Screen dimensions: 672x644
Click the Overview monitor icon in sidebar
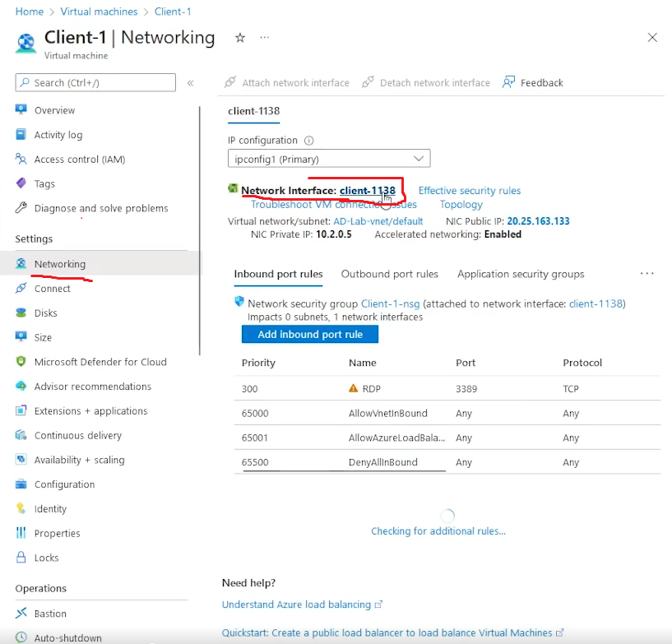pyautogui.click(x=21, y=109)
